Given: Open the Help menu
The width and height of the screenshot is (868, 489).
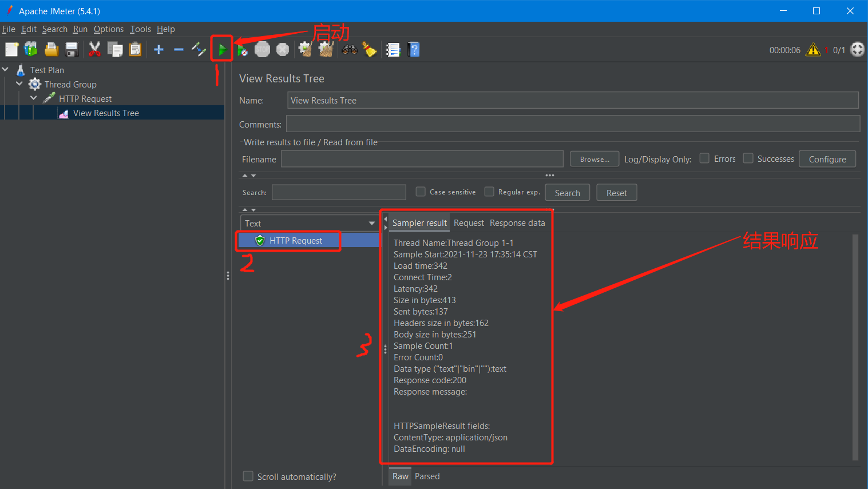Looking at the screenshot, I should pos(166,29).
